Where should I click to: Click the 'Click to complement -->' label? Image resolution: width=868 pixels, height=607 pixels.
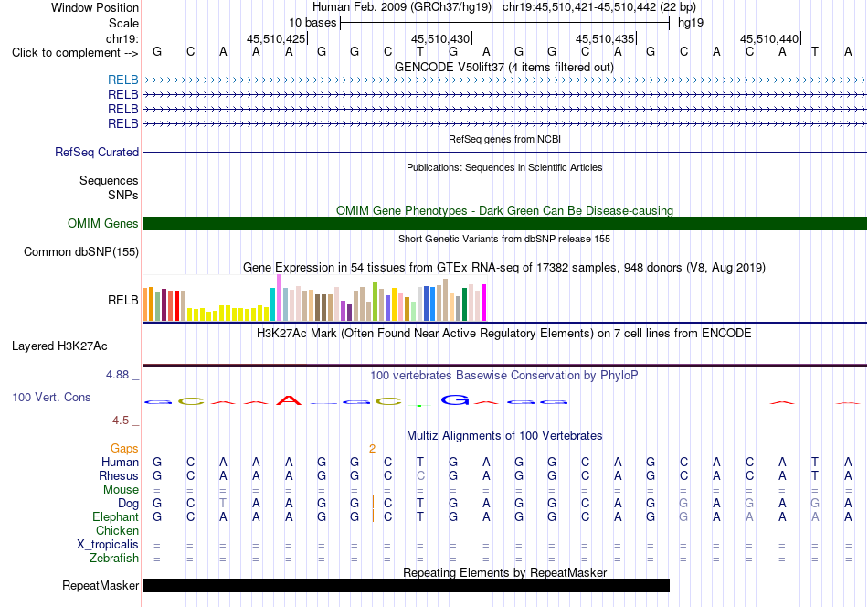(x=75, y=53)
